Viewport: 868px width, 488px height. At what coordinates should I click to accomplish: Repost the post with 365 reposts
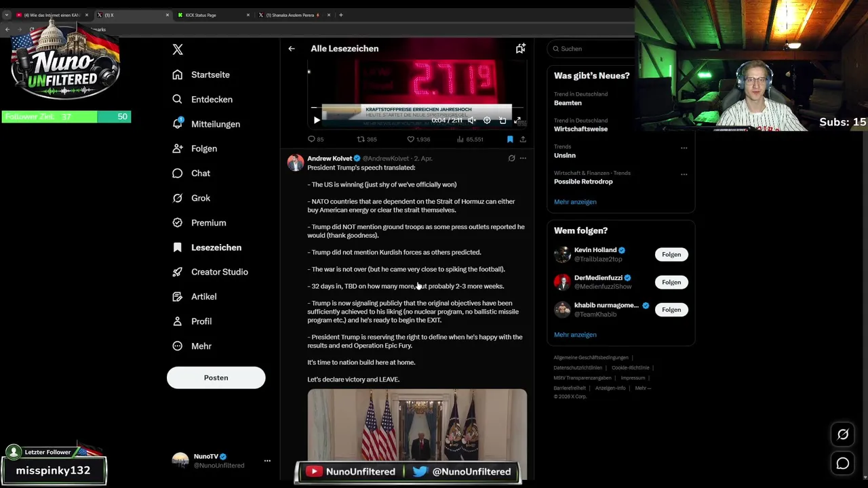tap(367, 139)
